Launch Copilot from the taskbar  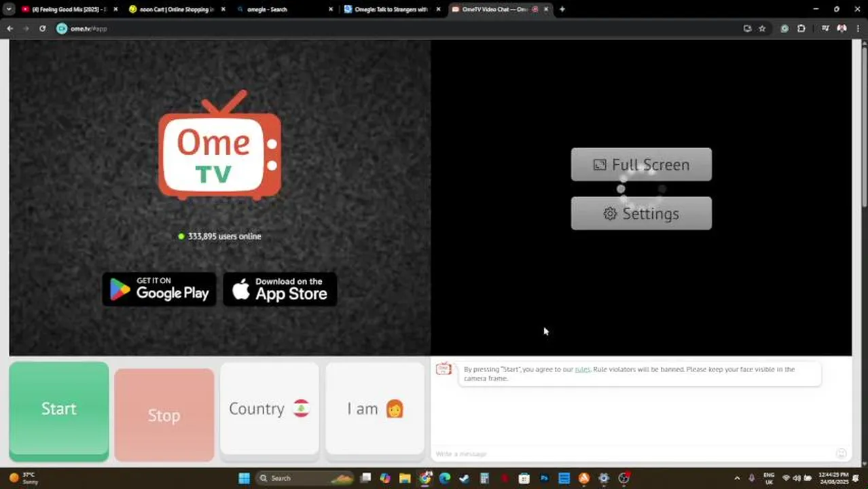coord(385,478)
